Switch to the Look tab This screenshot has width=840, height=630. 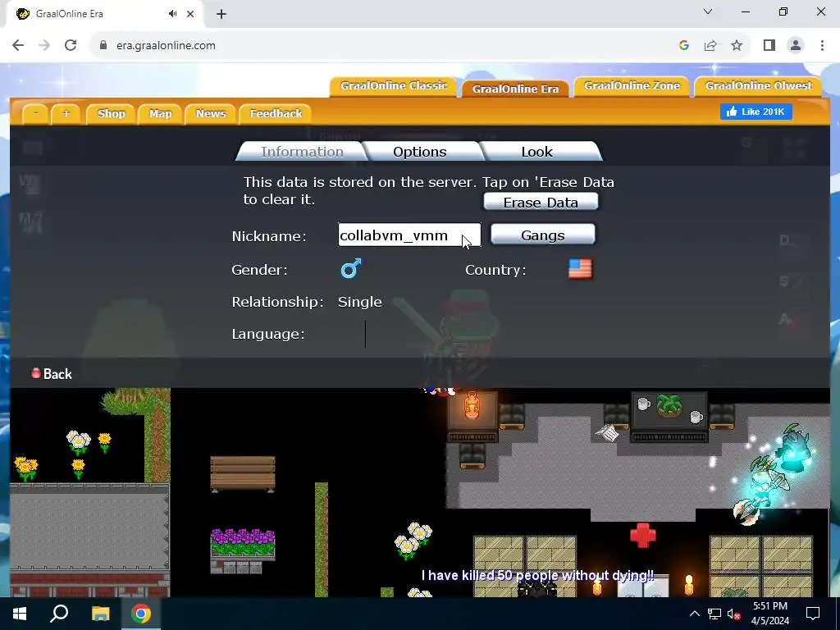coord(537,152)
